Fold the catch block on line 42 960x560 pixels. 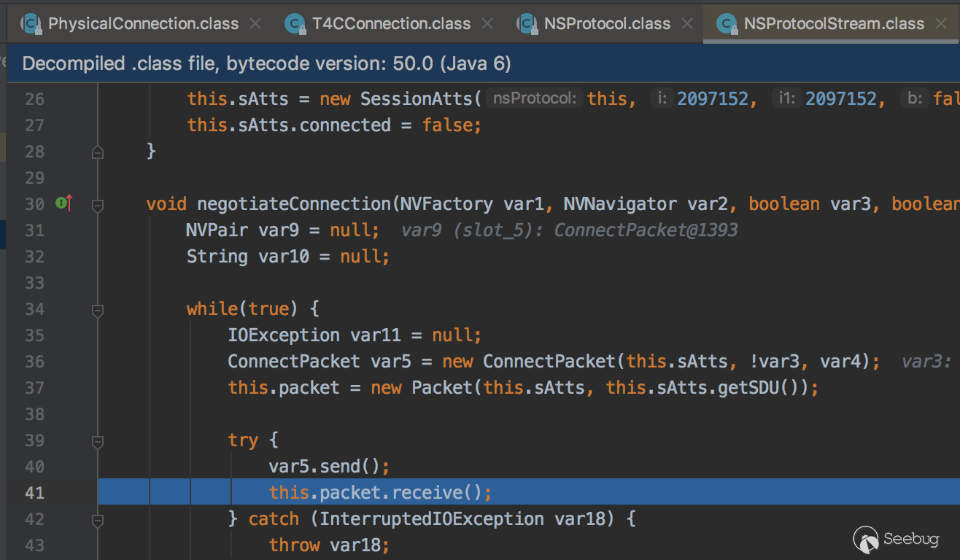click(x=98, y=520)
